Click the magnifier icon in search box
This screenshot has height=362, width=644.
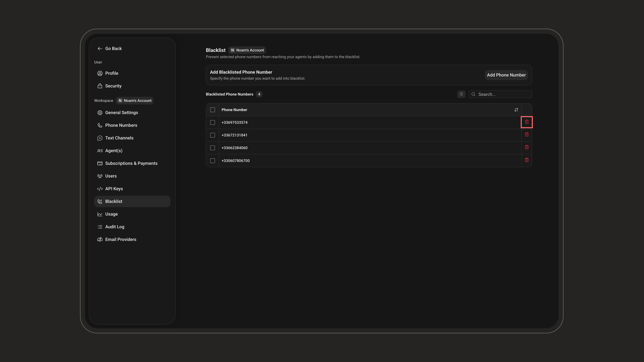point(473,94)
